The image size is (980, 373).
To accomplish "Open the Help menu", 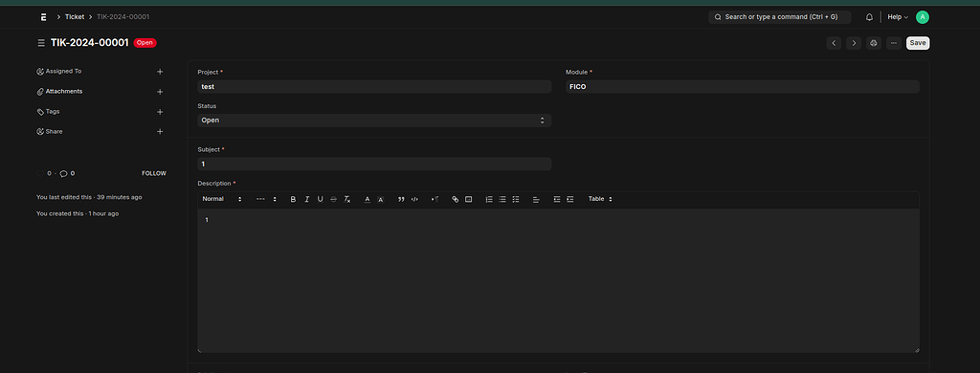I will coord(898,17).
